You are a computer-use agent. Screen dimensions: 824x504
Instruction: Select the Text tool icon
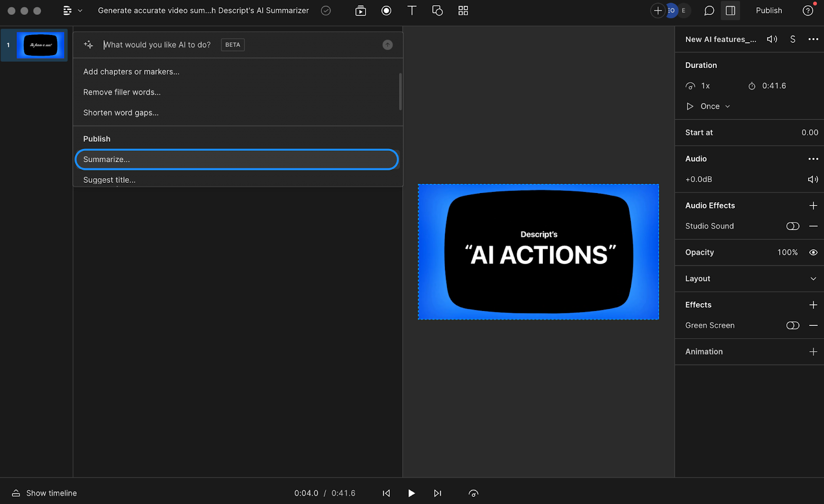click(x=412, y=11)
